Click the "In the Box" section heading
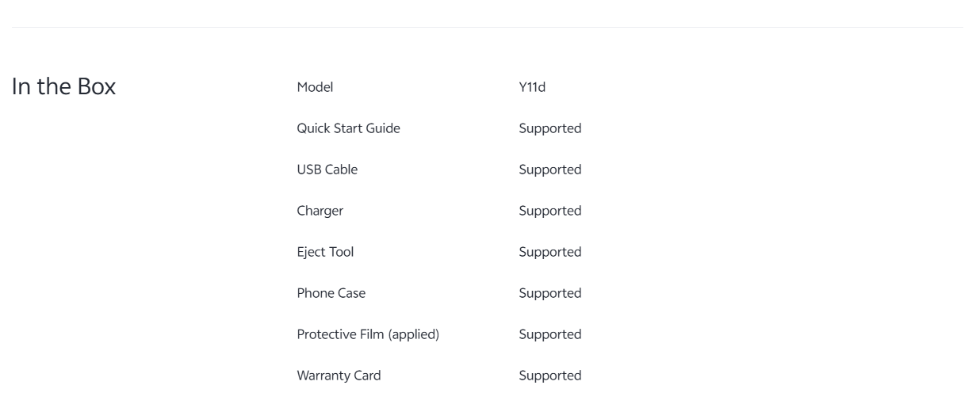The width and height of the screenshot is (980, 408). (x=65, y=89)
